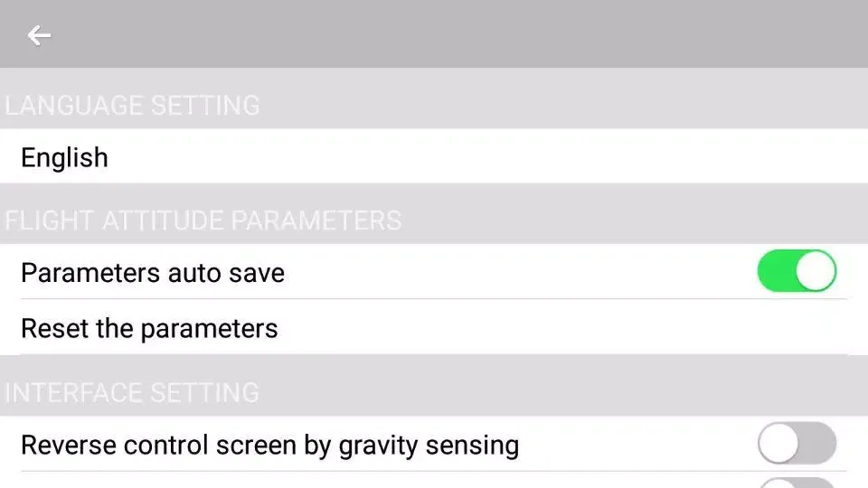Click the white knob of the gravity sensing switch
Viewport: 868px width, 488px height.
click(x=778, y=444)
